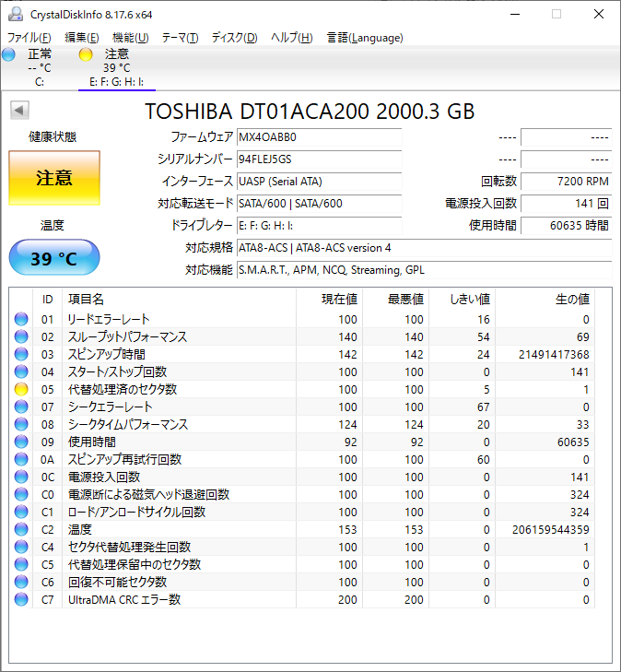
Task: Open the 言語(Language) menu
Action: 365,38
